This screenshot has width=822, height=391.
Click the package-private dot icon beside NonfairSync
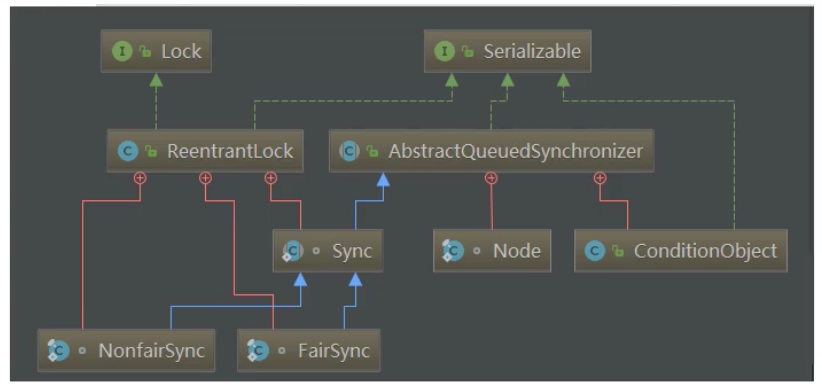(82, 351)
